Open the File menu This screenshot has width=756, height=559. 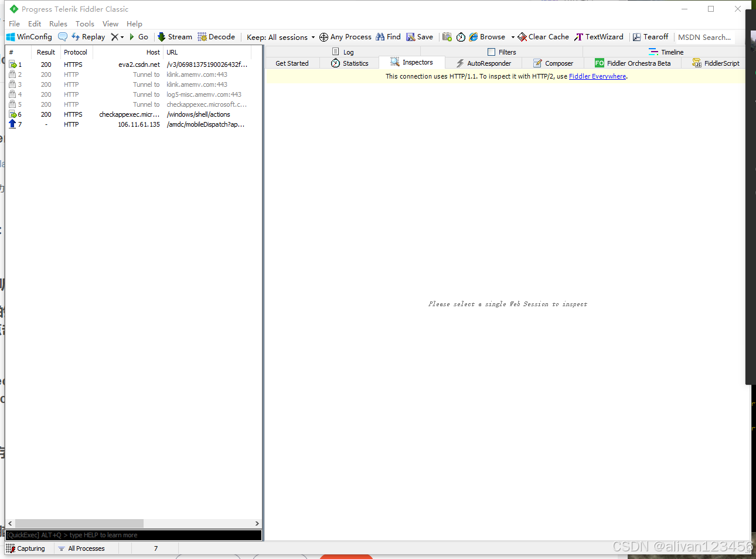15,24
